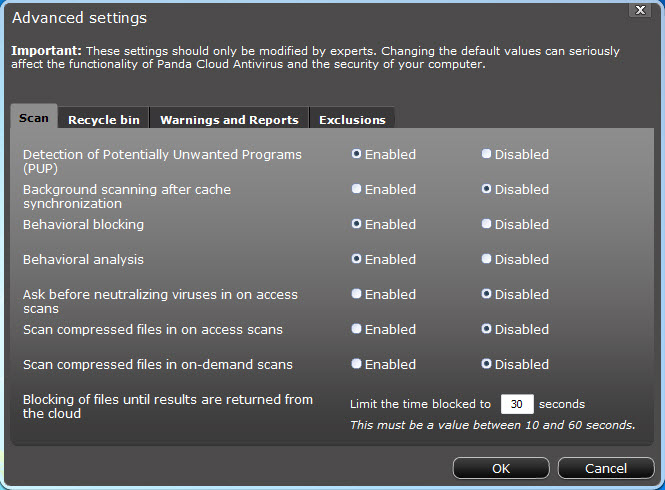This screenshot has width=665, height=490.
Task: Open the Recycle bin tab
Action: point(104,118)
